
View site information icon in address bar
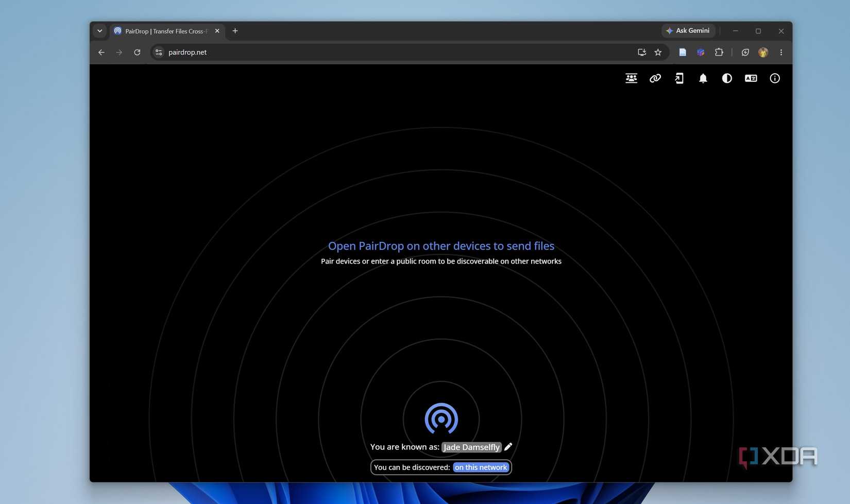pos(159,52)
